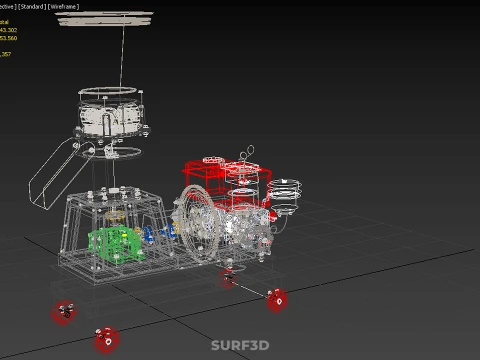Image resolution: width=480 pixels, height=360 pixels.
Task: Open the partly hidden Perspective view label menu
Action: [8, 7]
